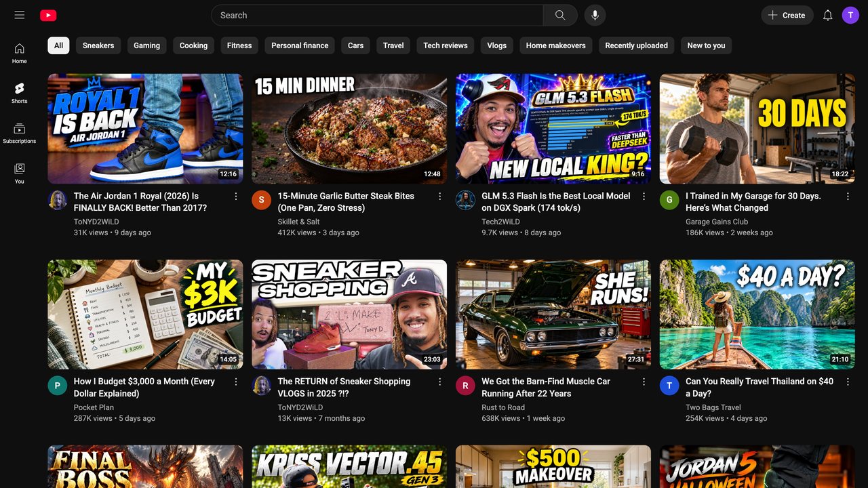Click the magnifier search button
Viewport: 868px width, 488px height.
560,15
